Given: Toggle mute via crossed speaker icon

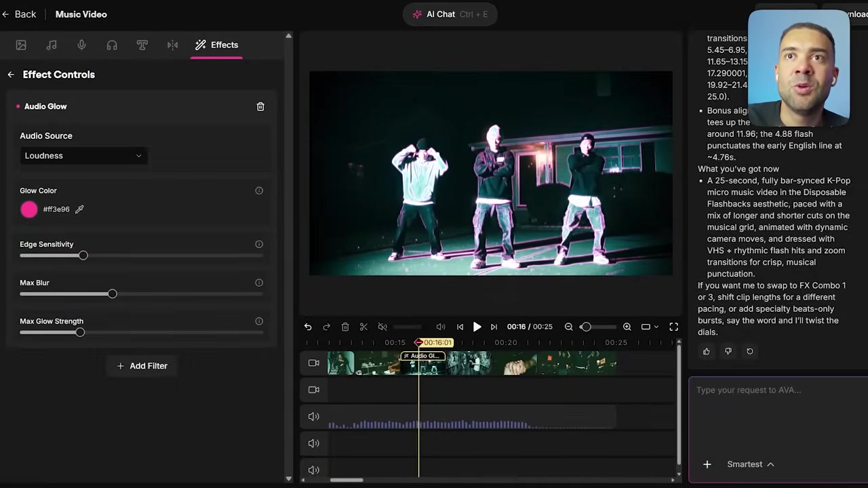Looking at the screenshot, I should [x=382, y=327].
